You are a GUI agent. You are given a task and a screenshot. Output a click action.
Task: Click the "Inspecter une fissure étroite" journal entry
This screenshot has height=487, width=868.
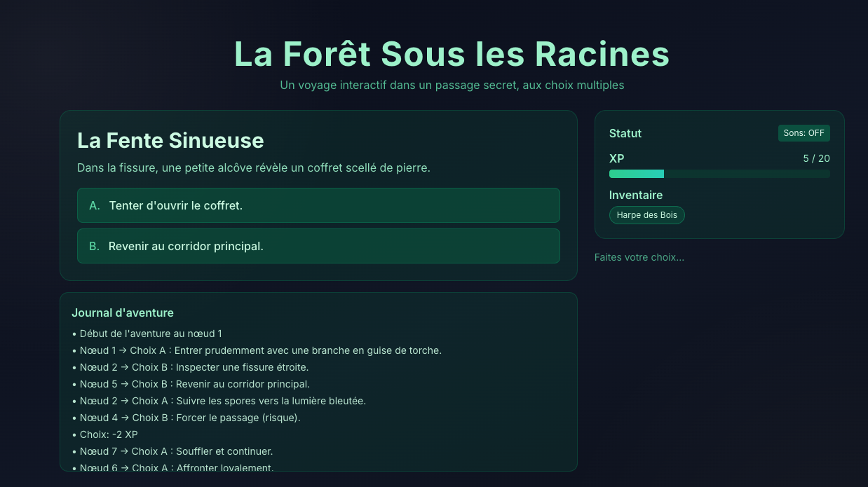pos(194,367)
